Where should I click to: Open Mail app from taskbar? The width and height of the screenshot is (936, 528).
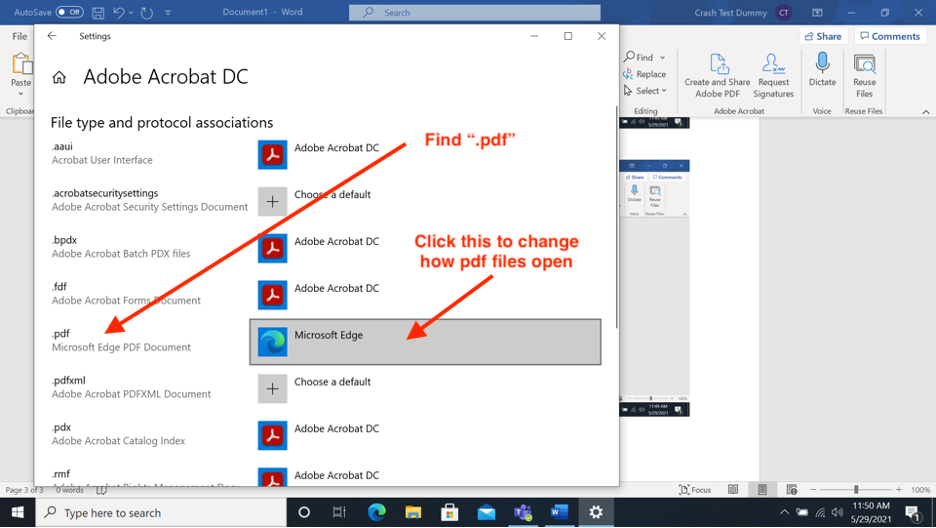click(487, 512)
